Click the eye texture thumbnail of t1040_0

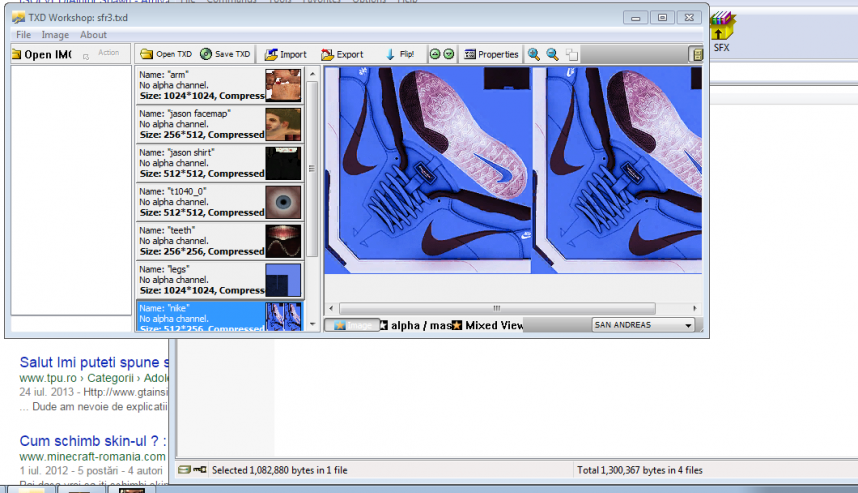point(283,202)
